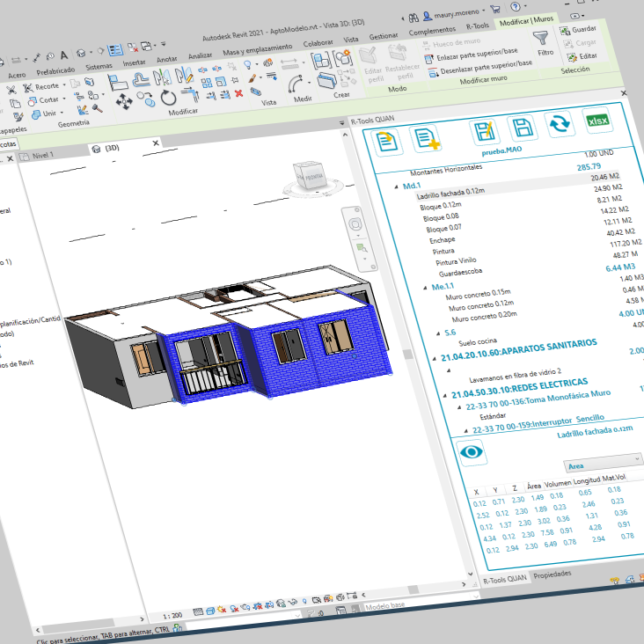Click the ViewCube in the 3D view
Screen dimensions: 644x644
tap(312, 177)
